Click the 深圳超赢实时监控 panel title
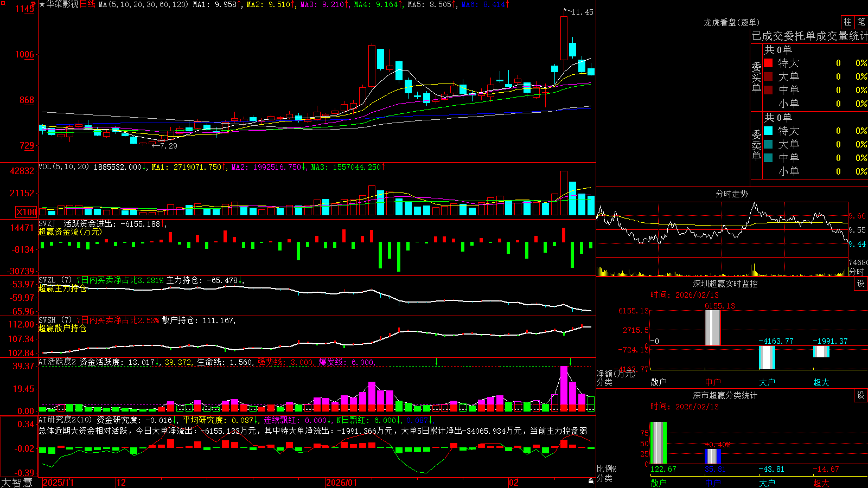The height and width of the screenshot is (488, 868). (x=725, y=284)
